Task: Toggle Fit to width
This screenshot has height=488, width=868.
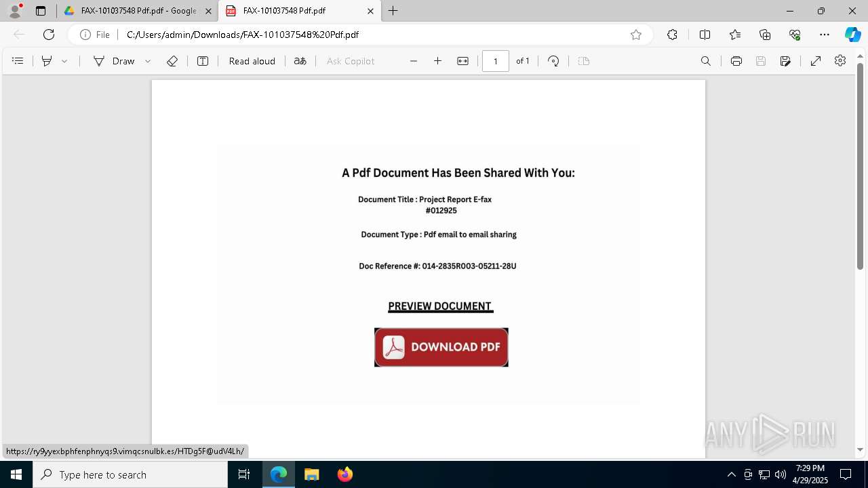Action: pyautogui.click(x=463, y=61)
